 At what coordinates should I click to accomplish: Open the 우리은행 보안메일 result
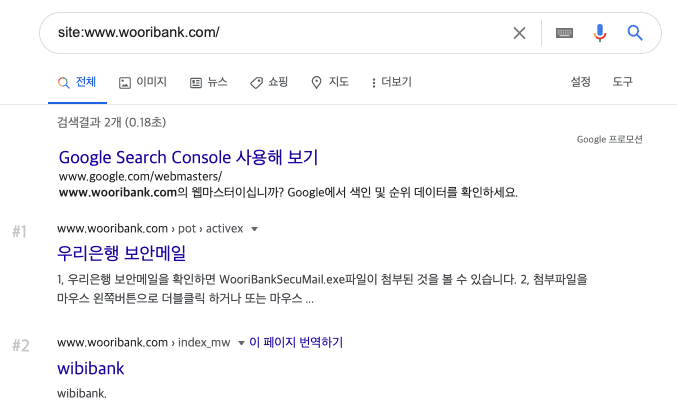point(122,253)
